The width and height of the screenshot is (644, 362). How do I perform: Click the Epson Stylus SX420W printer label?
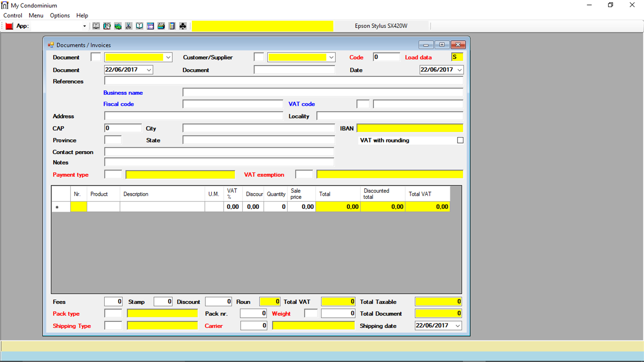(x=381, y=26)
